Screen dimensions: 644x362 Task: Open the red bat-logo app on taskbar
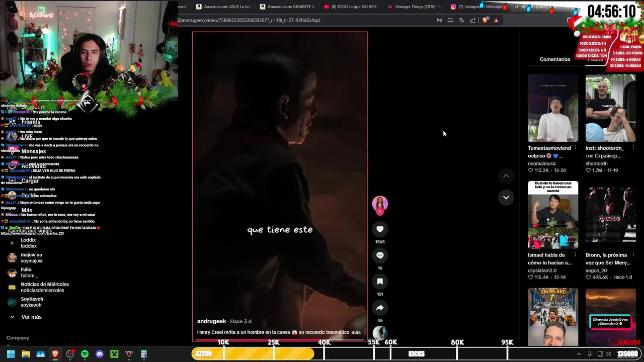[129, 354]
